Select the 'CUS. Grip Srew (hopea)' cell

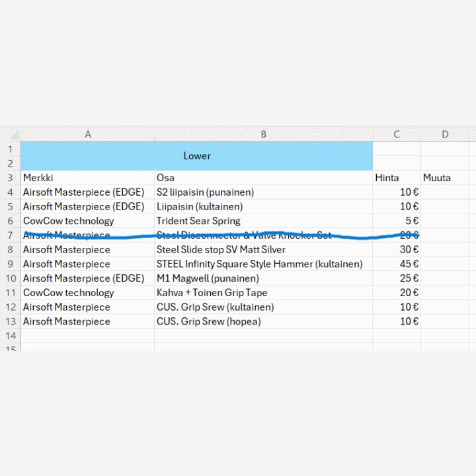[263, 321]
